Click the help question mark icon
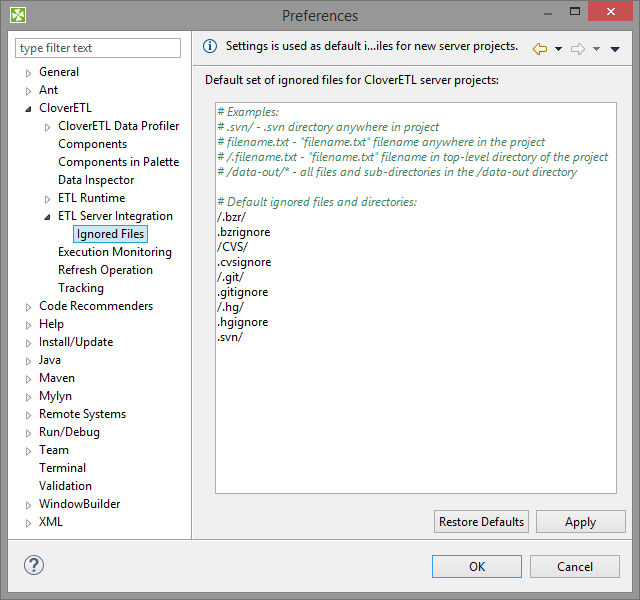Screen dimensions: 640x600 34,566
